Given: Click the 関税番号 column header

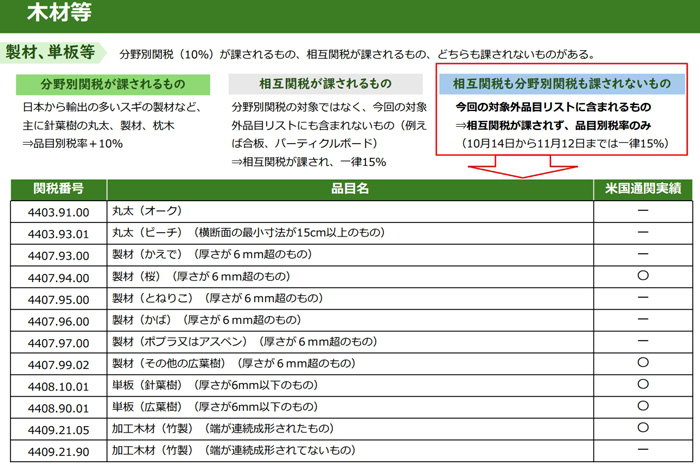Looking at the screenshot, I should pyautogui.click(x=59, y=188).
